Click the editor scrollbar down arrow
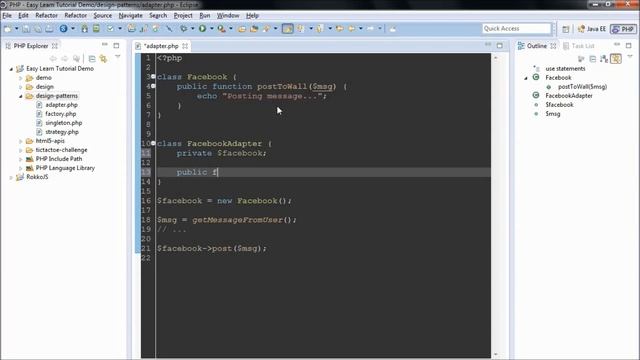 click(496, 354)
